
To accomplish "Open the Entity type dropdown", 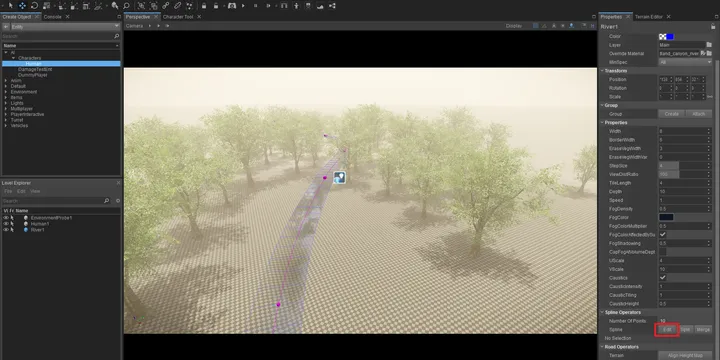I will pos(65,27).
